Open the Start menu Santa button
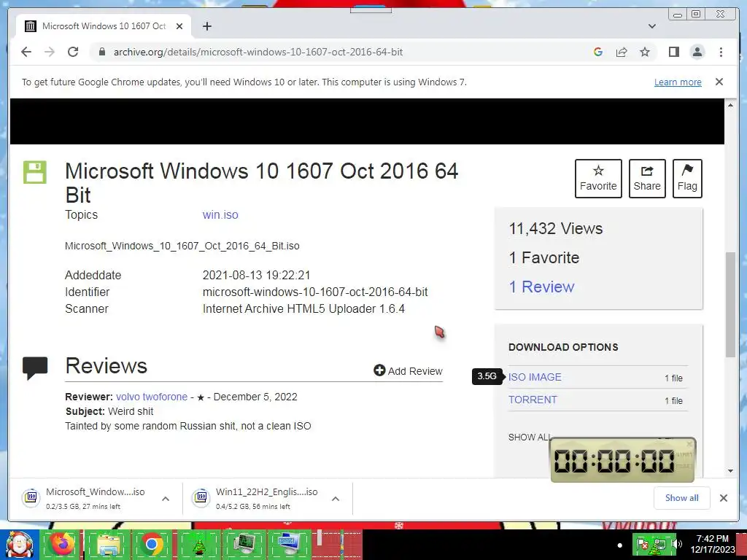 [x=19, y=544]
